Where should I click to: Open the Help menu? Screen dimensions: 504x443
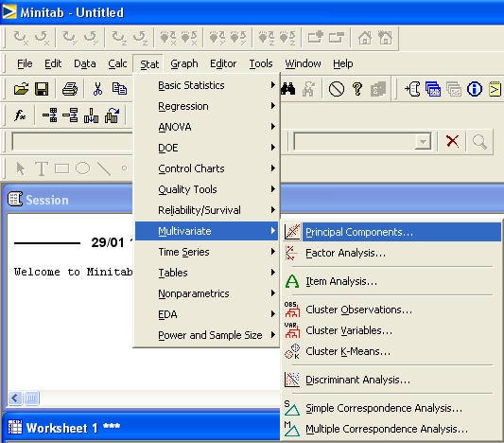(342, 63)
